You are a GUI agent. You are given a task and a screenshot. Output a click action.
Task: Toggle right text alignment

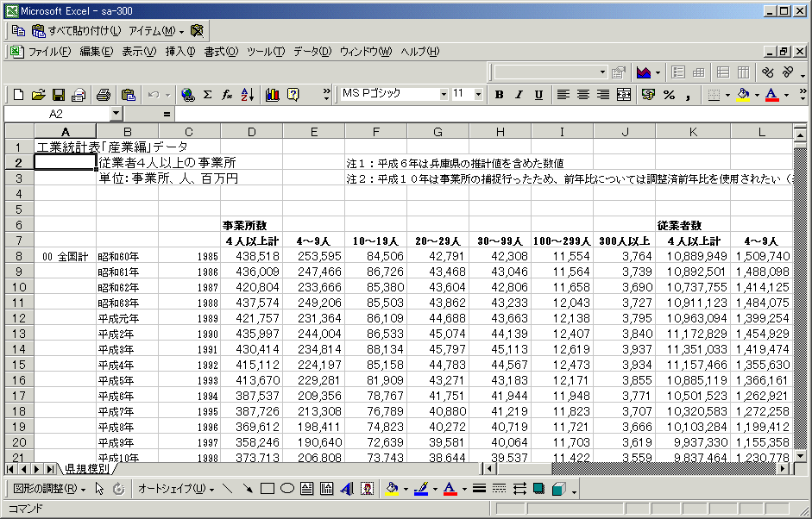(x=603, y=95)
